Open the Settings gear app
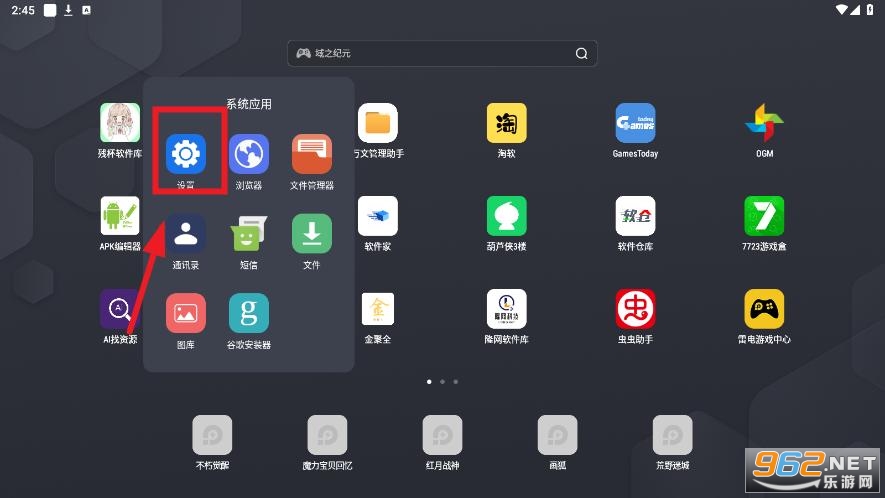 pyautogui.click(x=186, y=154)
